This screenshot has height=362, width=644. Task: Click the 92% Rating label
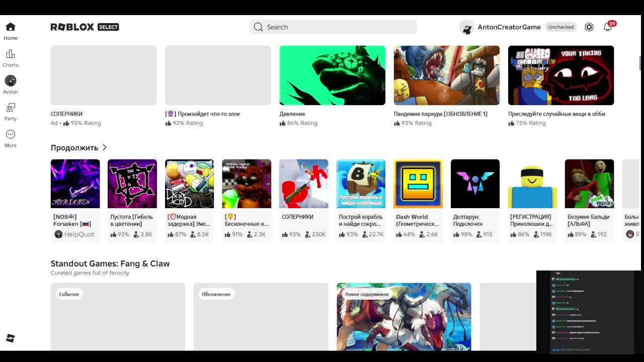click(x=184, y=123)
